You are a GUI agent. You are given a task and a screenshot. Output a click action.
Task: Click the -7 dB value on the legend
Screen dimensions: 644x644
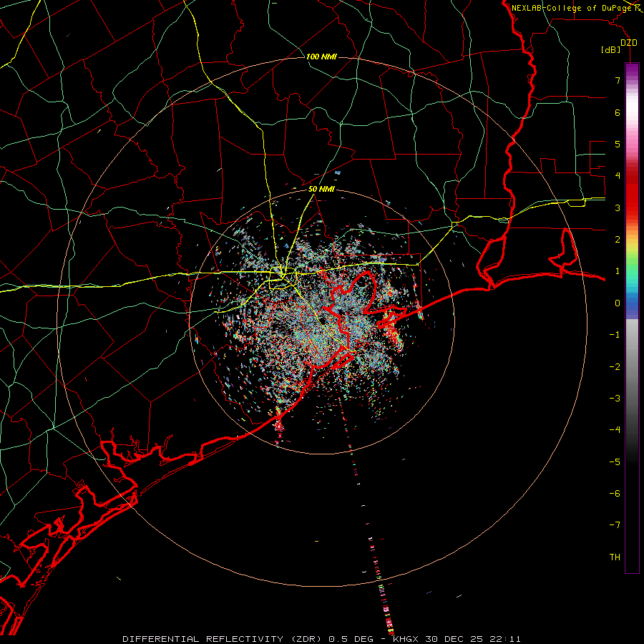pyautogui.click(x=615, y=525)
